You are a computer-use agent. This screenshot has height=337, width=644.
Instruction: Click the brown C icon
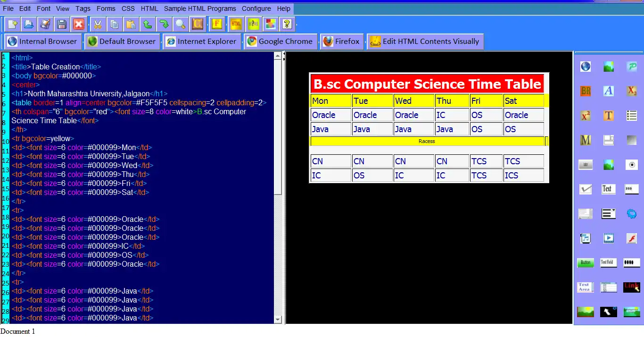(x=197, y=24)
